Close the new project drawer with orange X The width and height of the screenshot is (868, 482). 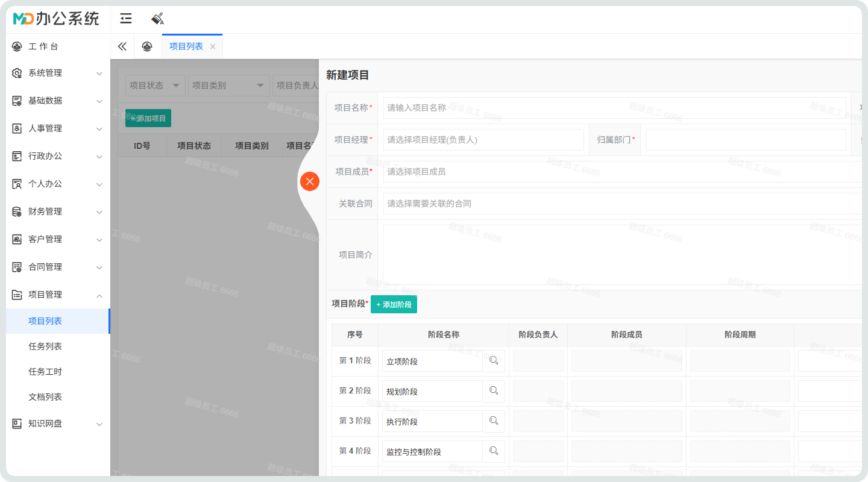click(310, 181)
